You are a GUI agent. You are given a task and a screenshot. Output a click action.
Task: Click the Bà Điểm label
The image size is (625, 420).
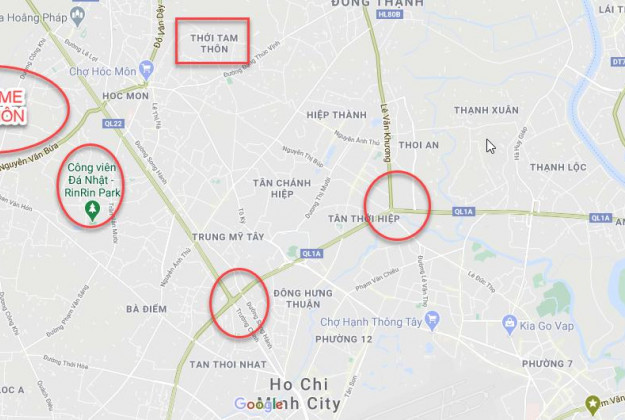146,309
